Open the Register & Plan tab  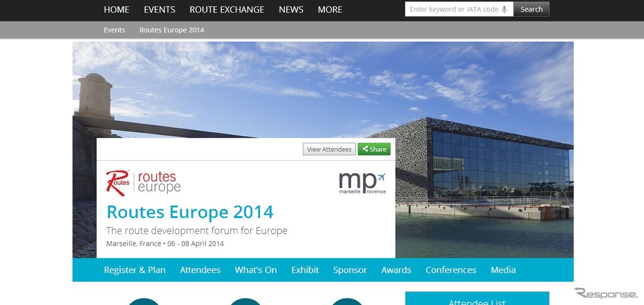tap(135, 270)
